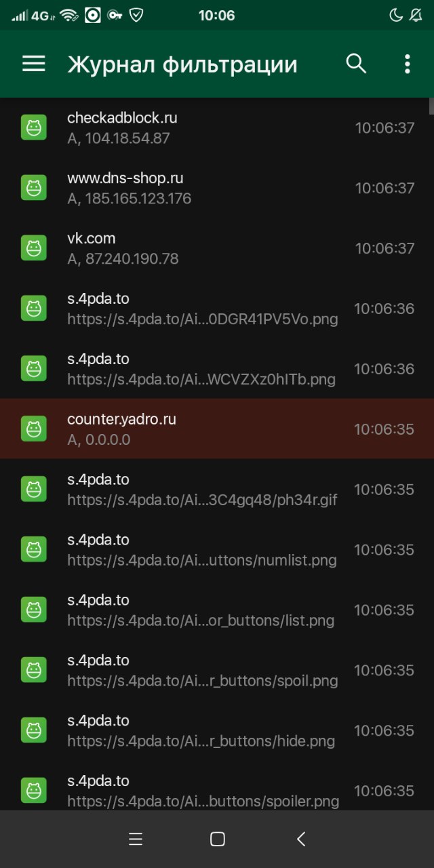
Task: Click the list scrollbar thumb
Action: (x=431, y=106)
